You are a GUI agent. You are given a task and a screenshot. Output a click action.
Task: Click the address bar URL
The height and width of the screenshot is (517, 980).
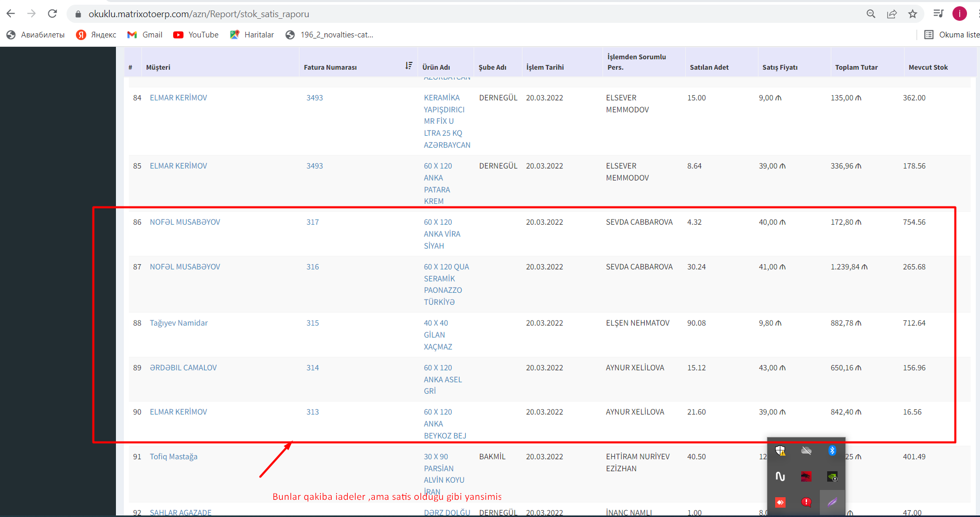199,14
